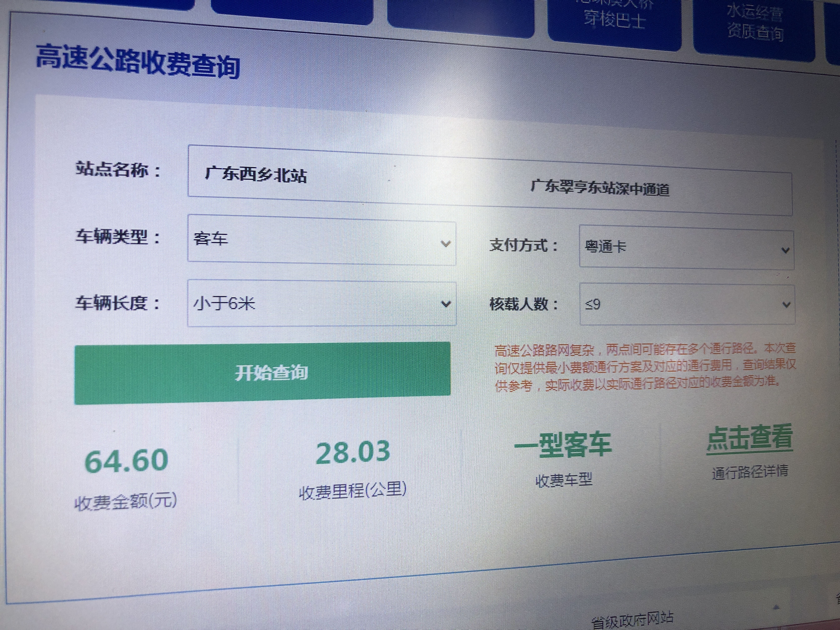The height and width of the screenshot is (630, 840).
Task: Click the 64.60 toll amount result
Action: click(126, 461)
